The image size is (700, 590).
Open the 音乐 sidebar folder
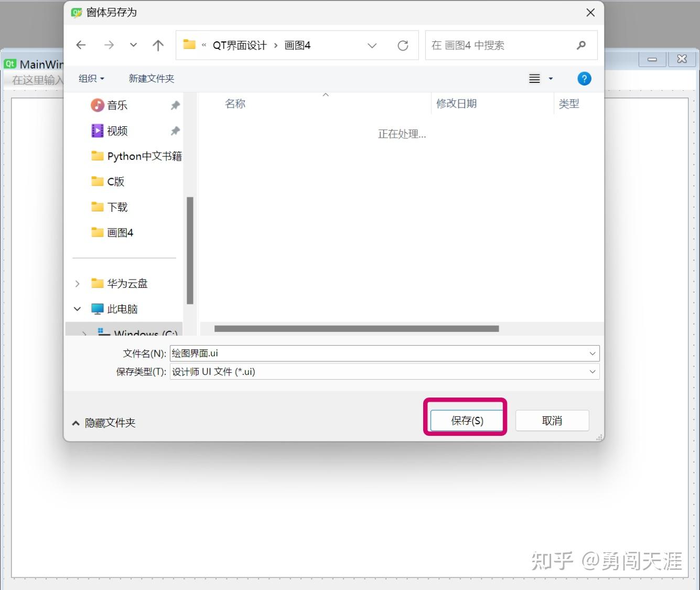(117, 105)
